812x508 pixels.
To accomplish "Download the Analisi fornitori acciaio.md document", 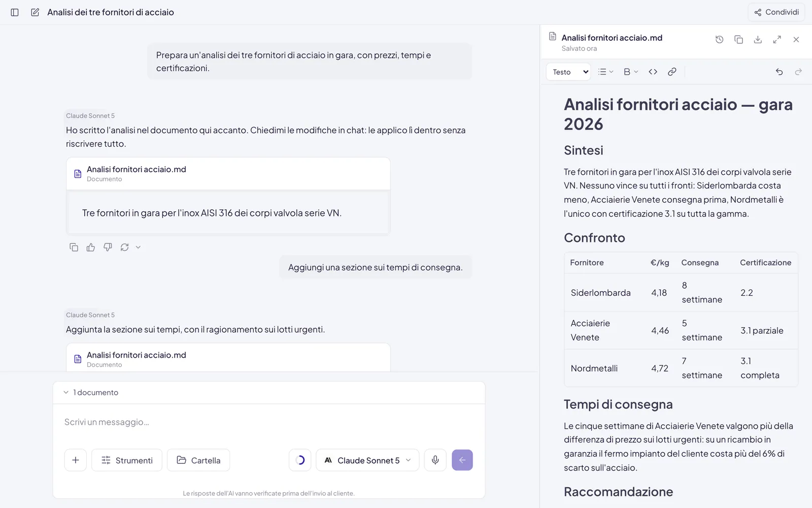I will [x=758, y=40].
